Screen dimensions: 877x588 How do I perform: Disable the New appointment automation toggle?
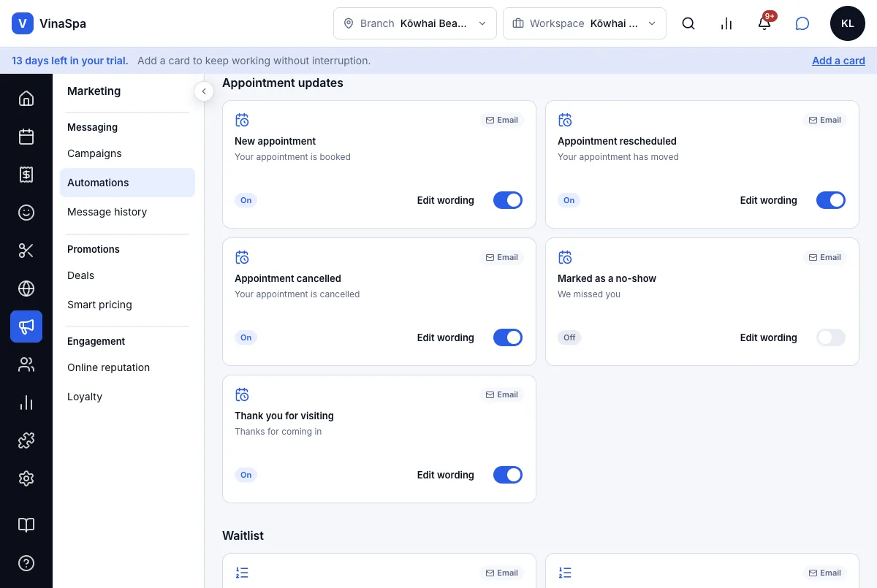point(508,200)
